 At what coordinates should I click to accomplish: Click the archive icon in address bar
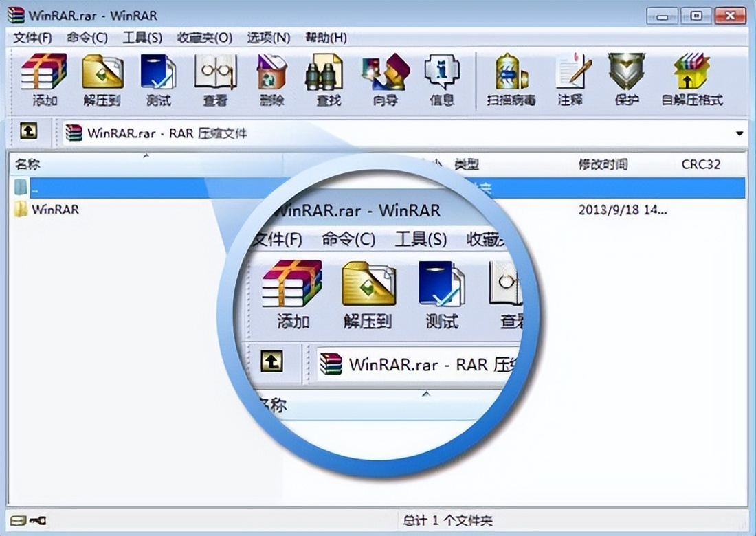(74, 133)
